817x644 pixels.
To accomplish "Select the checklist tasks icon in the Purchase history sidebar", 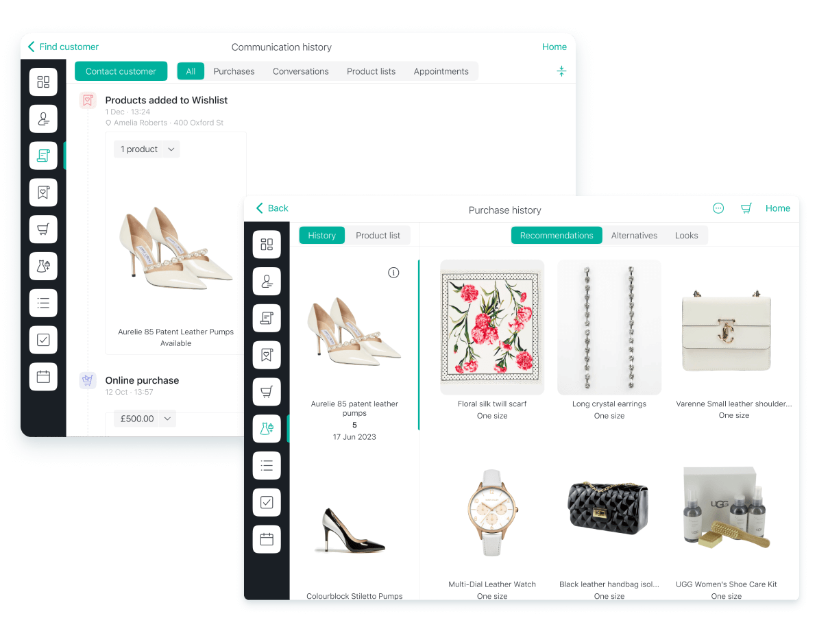I will [267, 502].
